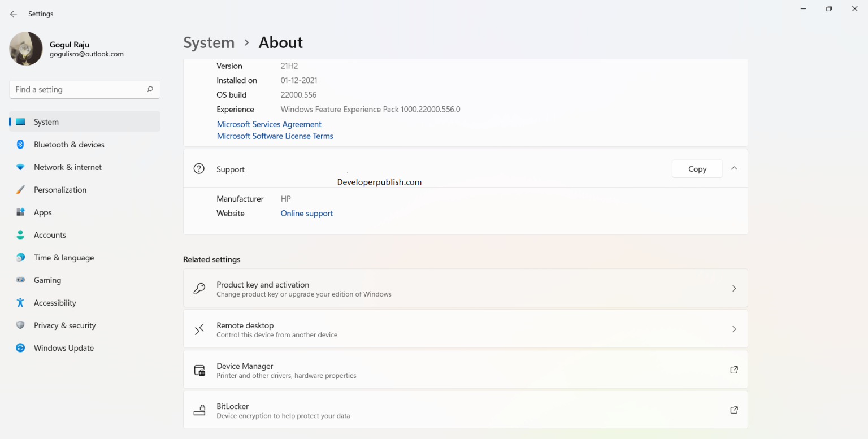868x439 pixels.
Task: Click the Accessibility person icon
Action: tap(20, 303)
